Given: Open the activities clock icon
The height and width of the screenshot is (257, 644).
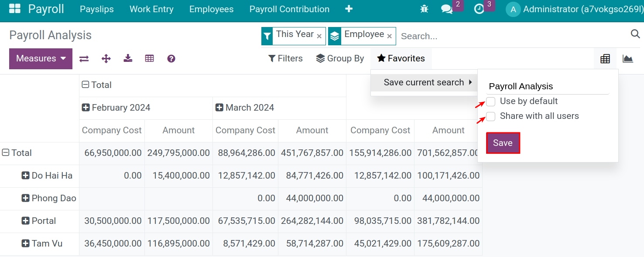Looking at the screenshot, I should [480, 9].
